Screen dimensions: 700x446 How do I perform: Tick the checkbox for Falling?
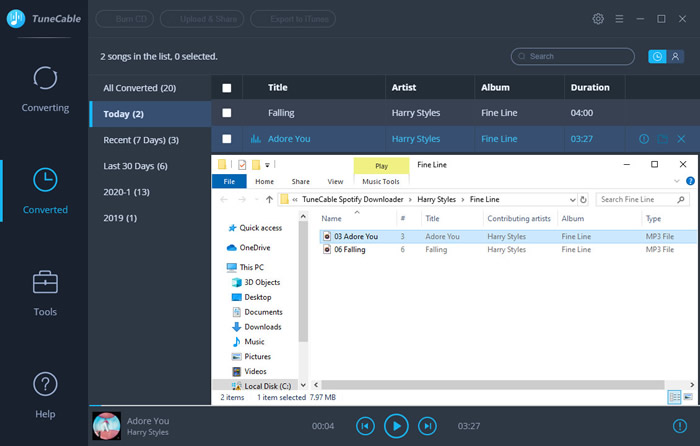tap(227, 113)
